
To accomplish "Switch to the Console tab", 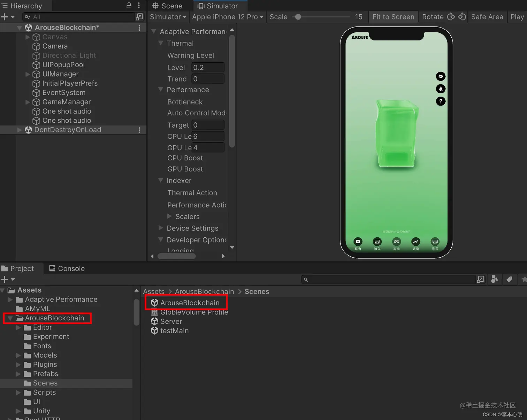I will (67, 268).
